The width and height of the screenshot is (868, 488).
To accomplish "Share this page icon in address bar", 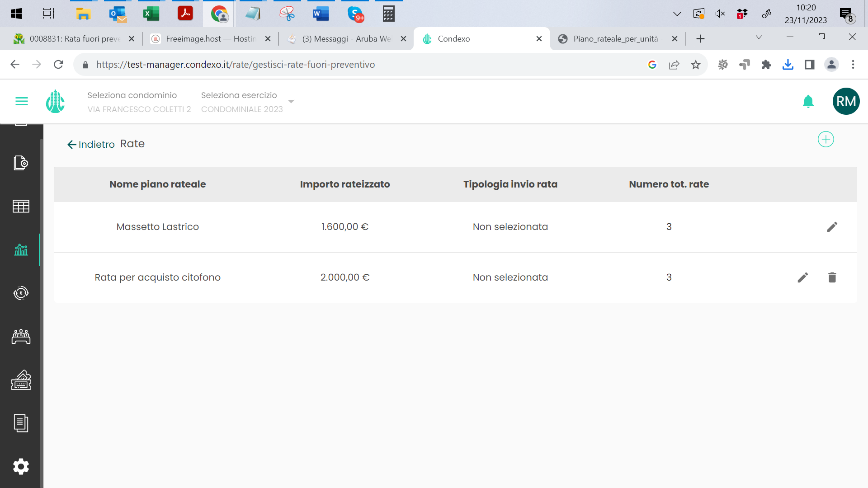I will (x=674, y=65).
